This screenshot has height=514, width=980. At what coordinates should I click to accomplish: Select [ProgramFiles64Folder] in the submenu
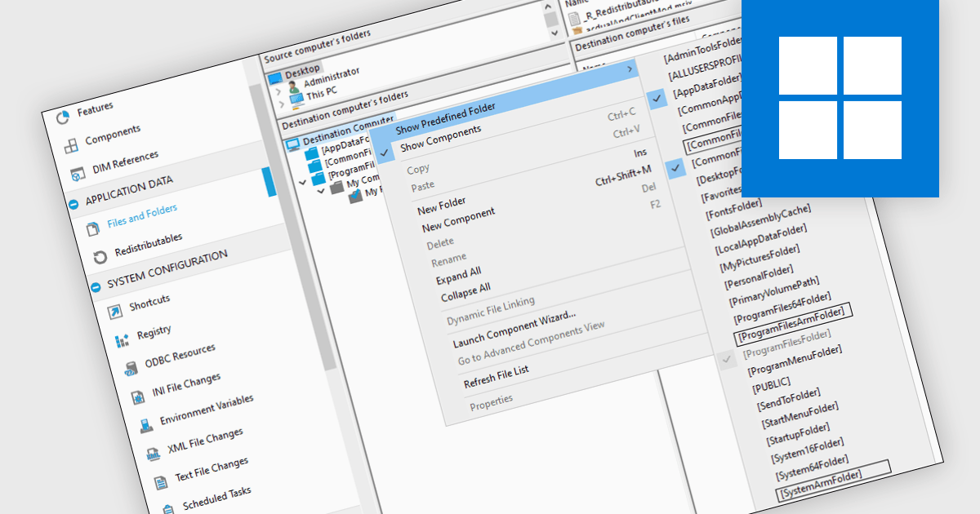point(782,307)
